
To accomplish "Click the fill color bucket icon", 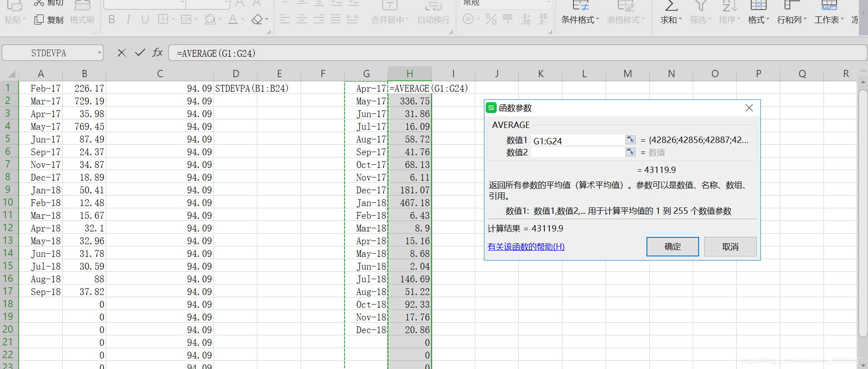I will click(210, 19).
